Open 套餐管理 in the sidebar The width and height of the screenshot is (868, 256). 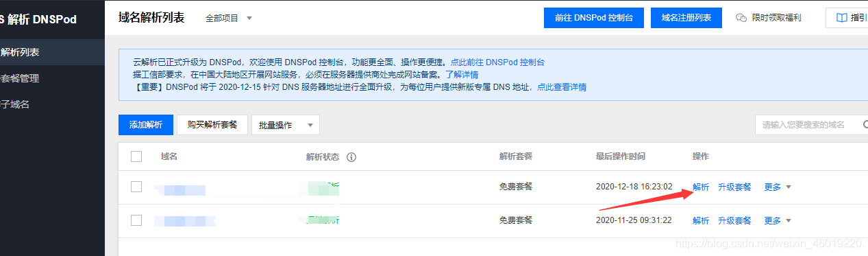point(52,78)
